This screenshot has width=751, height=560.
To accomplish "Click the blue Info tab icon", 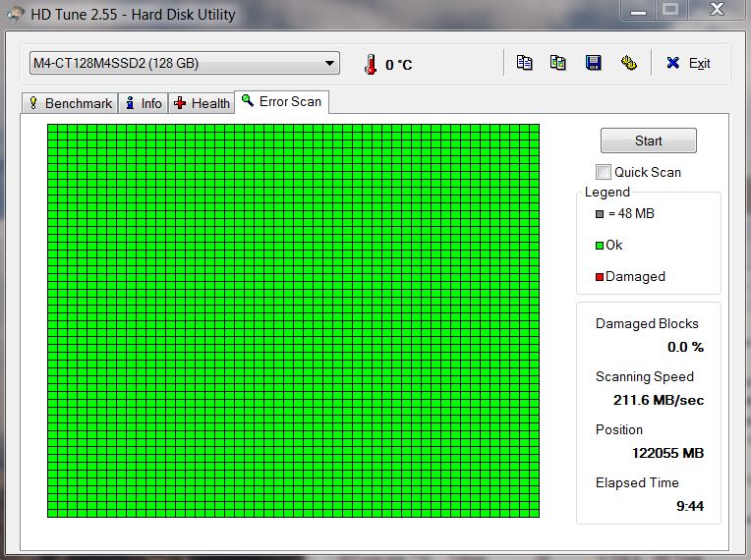I will point(130,103).
